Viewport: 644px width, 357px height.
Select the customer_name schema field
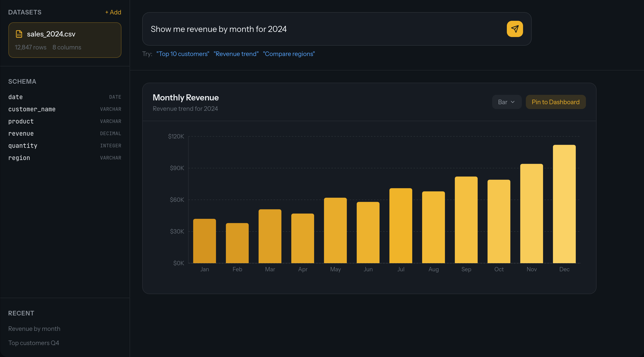pyautogui.click(x=32, y=109)
